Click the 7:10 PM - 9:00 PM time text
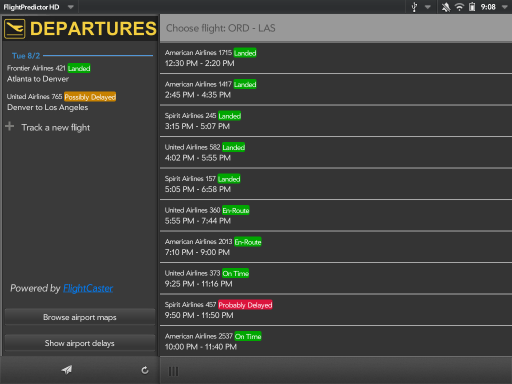512x384 pixels. (197, 252)
